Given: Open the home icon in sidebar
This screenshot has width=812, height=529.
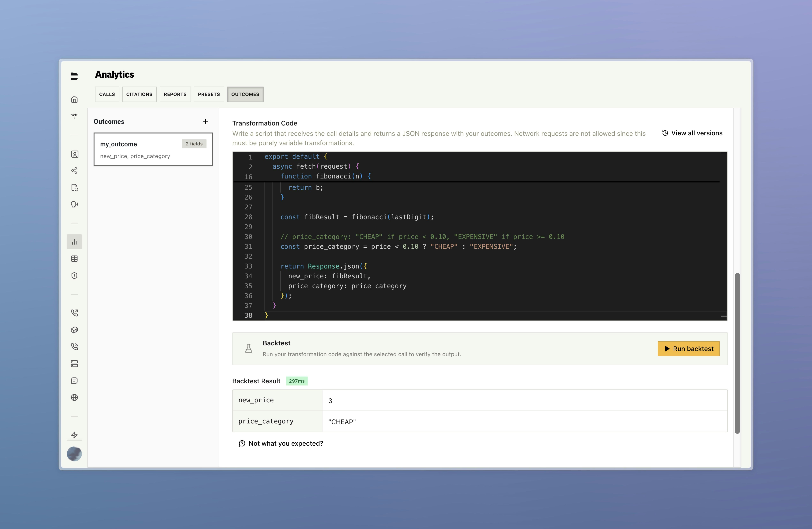Looking at the screenshot, I should 74,99.
